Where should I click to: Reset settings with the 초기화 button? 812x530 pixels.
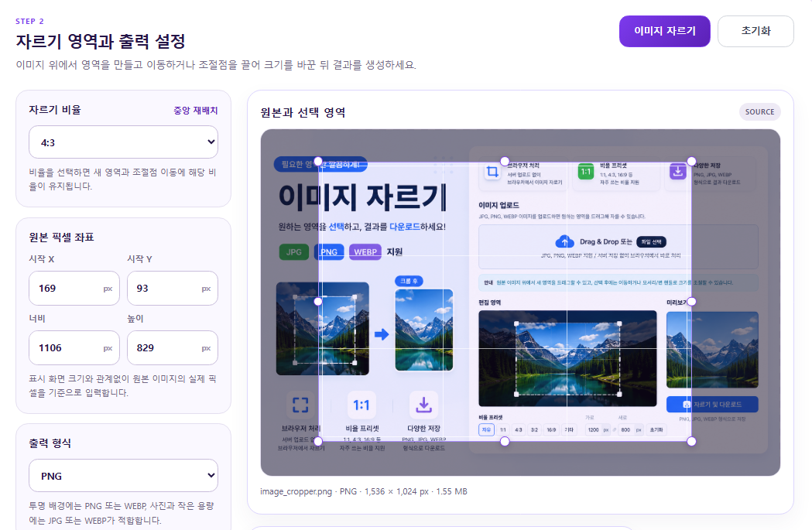(x=755, y=31)
